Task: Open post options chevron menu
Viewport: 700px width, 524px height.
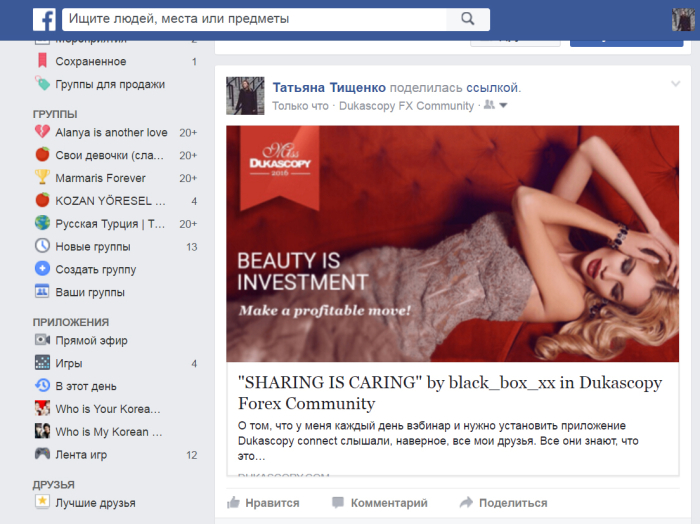Action: 675,83
